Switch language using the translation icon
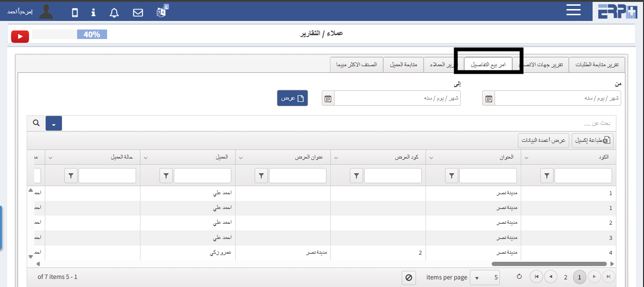 click(160, 12)
